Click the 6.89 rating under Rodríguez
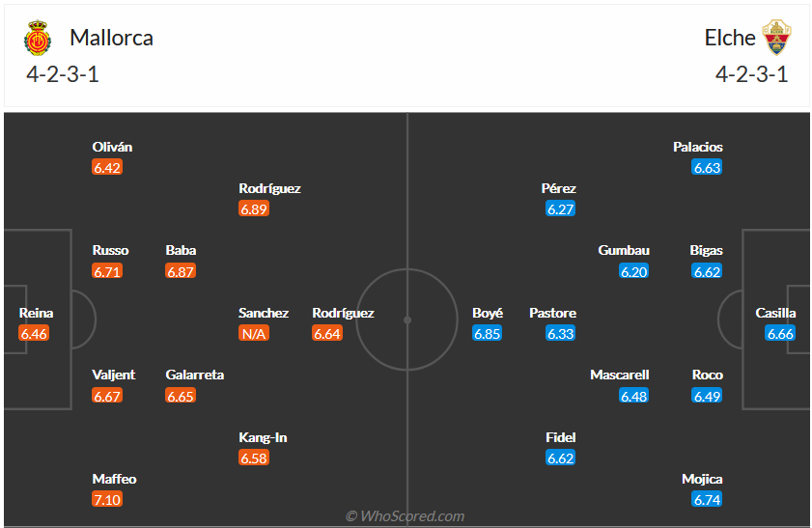 (254, 208)
